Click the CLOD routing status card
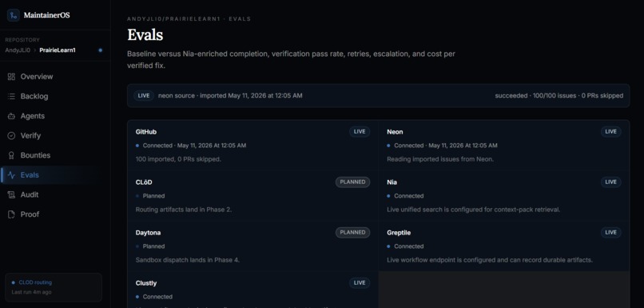This screenshot has width=644, height=308. point(54,287)
